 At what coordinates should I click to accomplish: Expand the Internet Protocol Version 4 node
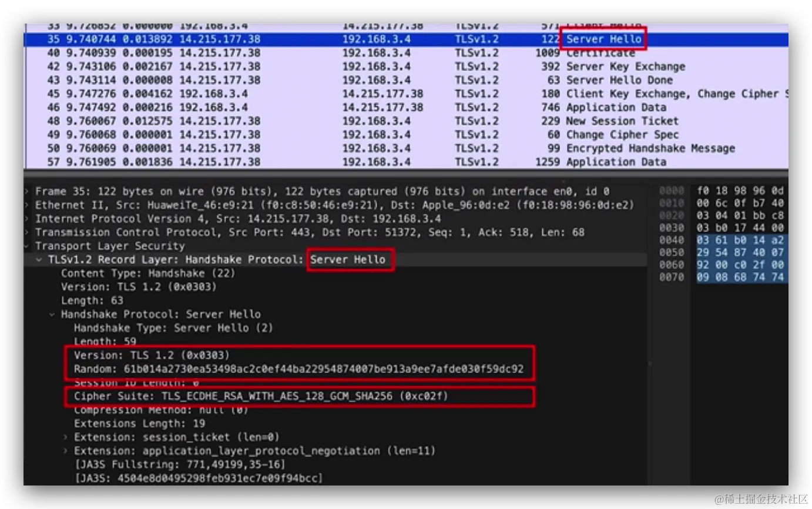(28, 219)
